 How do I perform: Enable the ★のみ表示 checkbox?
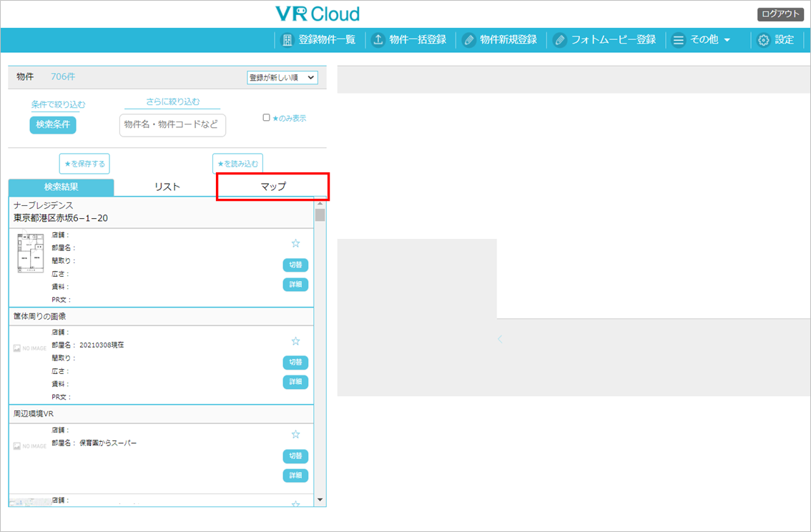pos(266,117)
